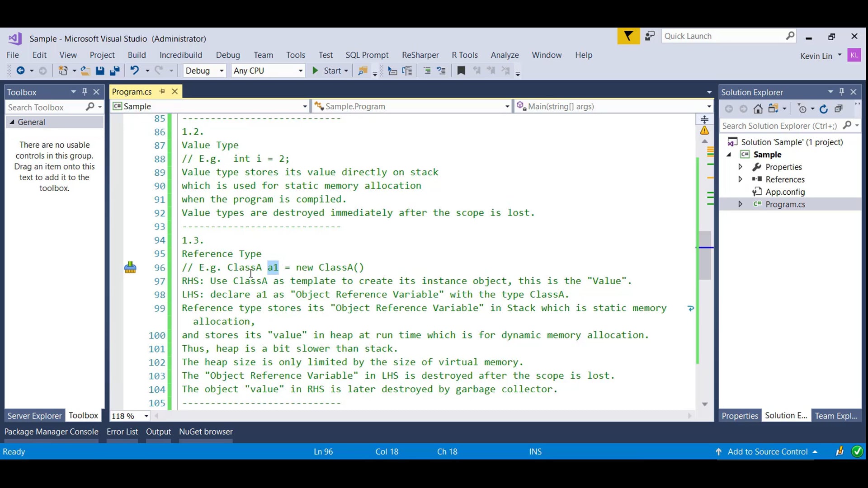The width and height of the screenshot is (868, 488).
Task: Open the ReSharper menu
Action: pos(420,55)
